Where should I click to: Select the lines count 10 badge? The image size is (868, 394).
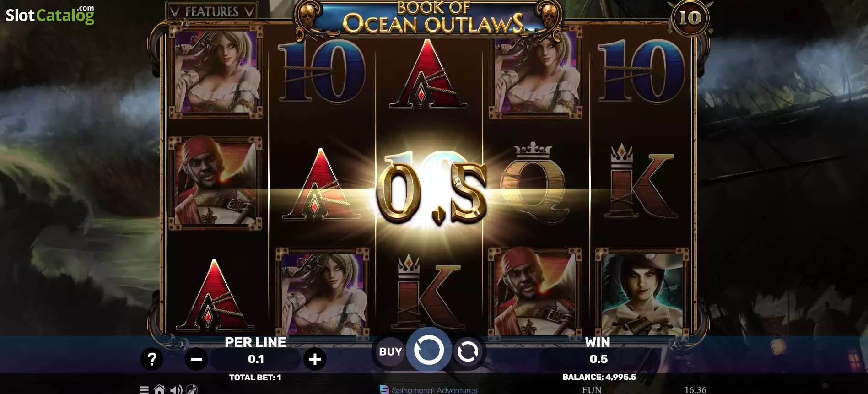tap(690, 18)
